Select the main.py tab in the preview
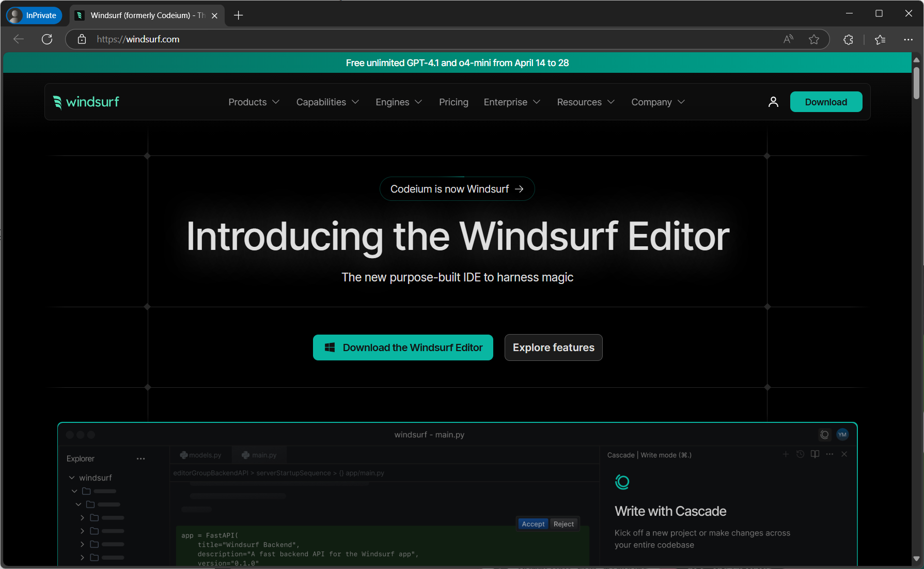 [x=259, y=455]
